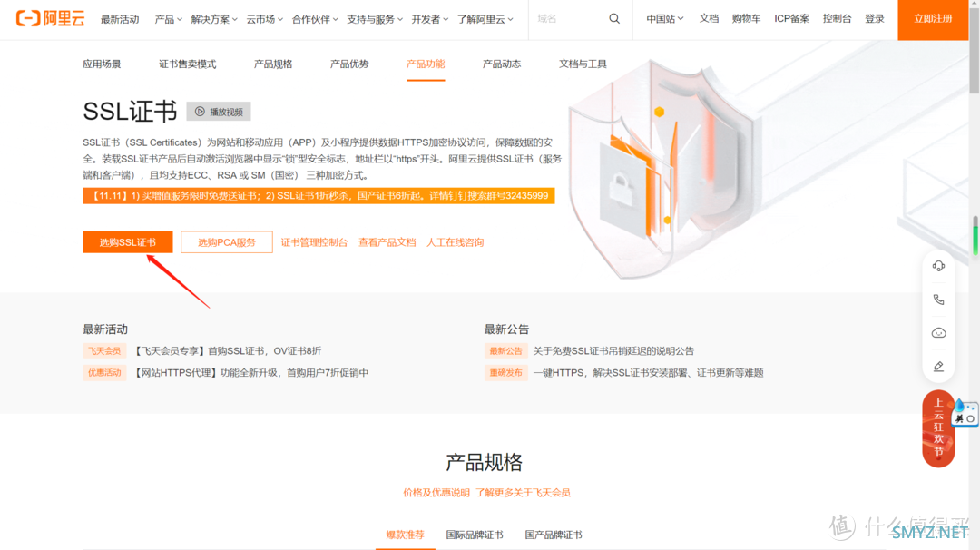980x550 pixels.
Task: Expand the 了解阿里云 dropdown menu
Action: pyautogui.click(x=485, y=19)
